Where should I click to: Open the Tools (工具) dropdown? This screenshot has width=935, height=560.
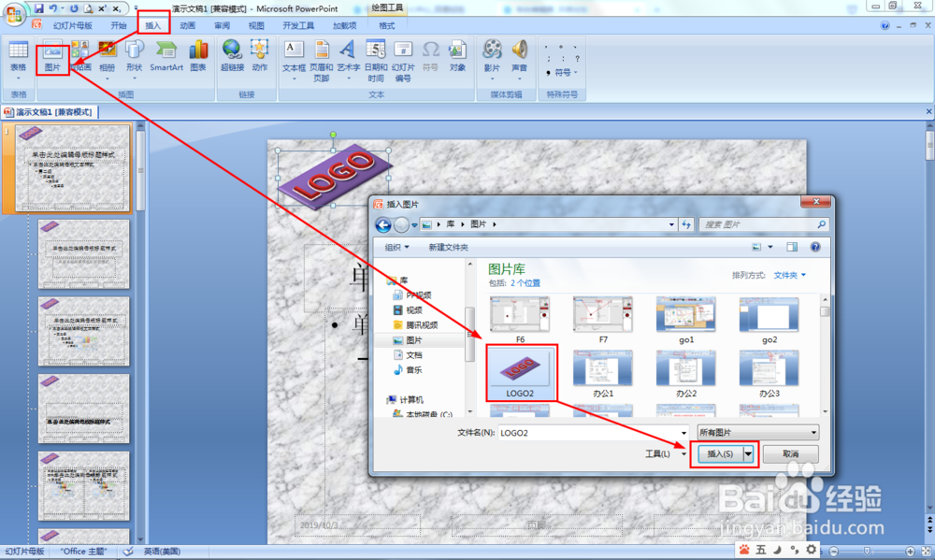click(x=666, y=453)
